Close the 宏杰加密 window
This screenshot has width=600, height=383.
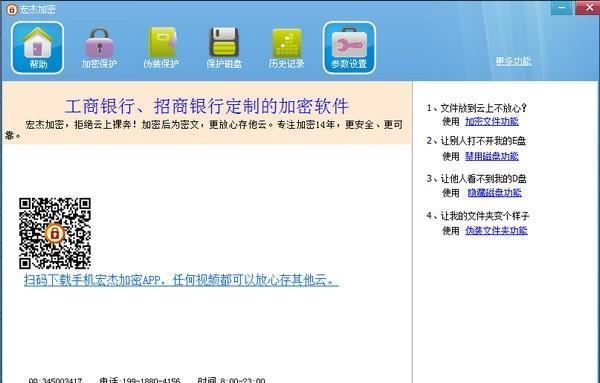[589, 8]
